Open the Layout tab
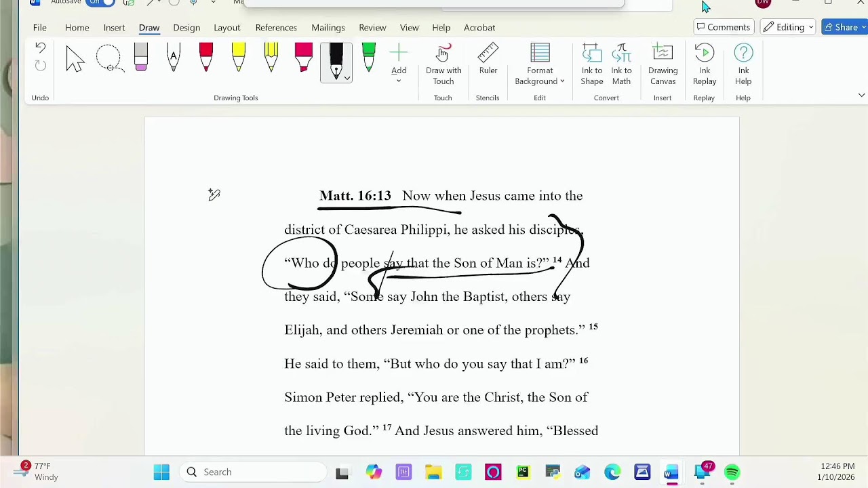This screenshot has height=488, width=868. [x=227, y=28]
